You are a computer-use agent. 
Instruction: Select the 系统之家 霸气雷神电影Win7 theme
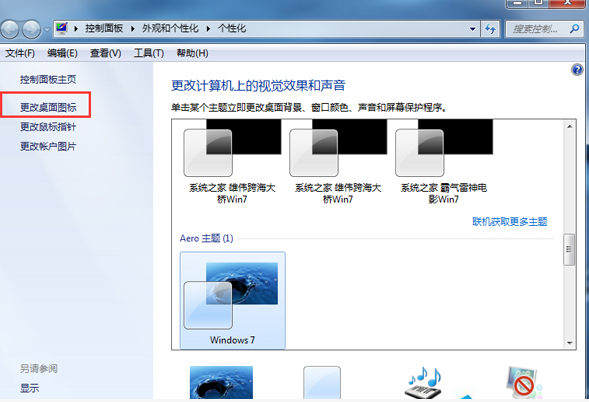pyautogui.click(x=444, y=162)
